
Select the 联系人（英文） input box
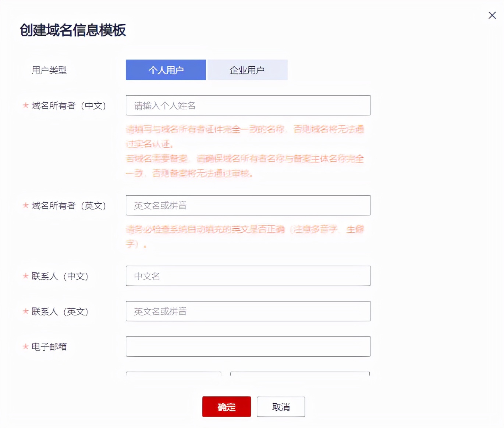tap(248, 311)
